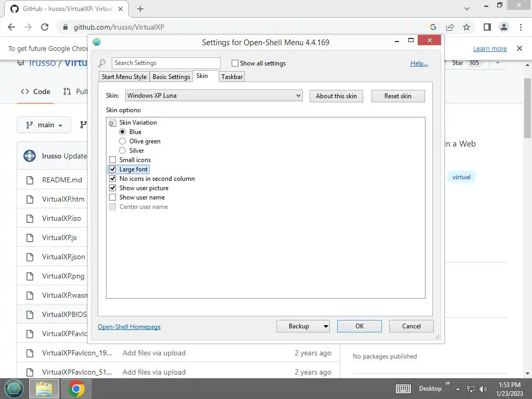This screenshot has width=532, height=399.
Task: Open the main branch dropdown on GitHub
Action: (44, 125)
